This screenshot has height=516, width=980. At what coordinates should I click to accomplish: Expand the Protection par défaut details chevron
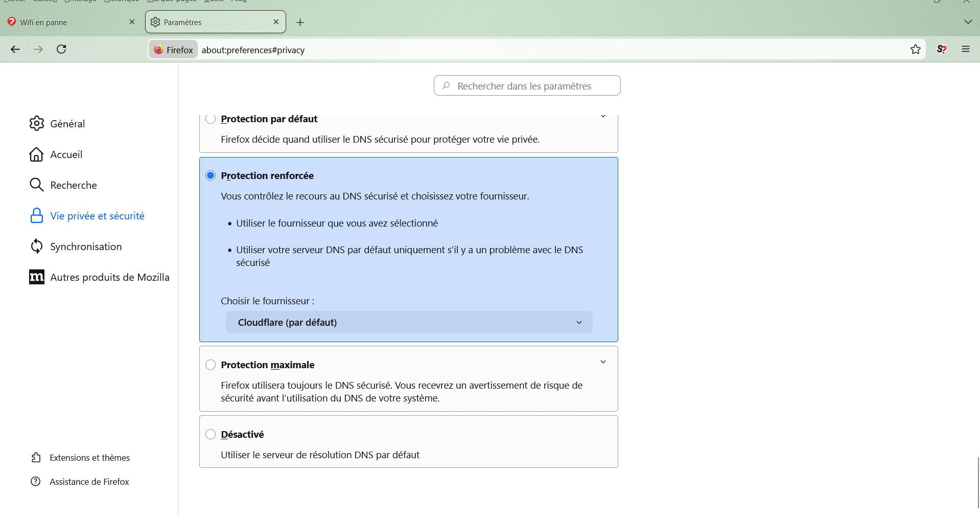[x=603, y=117]
